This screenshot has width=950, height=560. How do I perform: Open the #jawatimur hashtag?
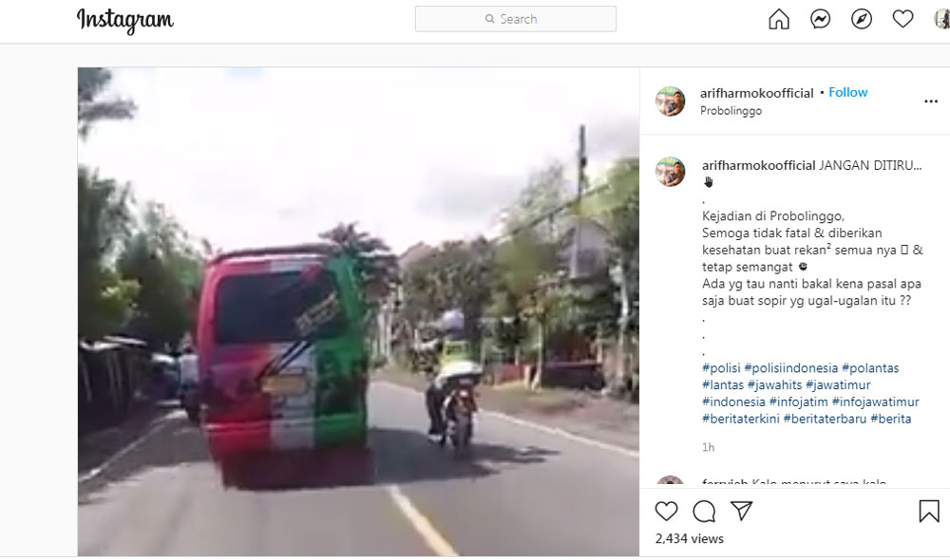[x=838, y=385]
